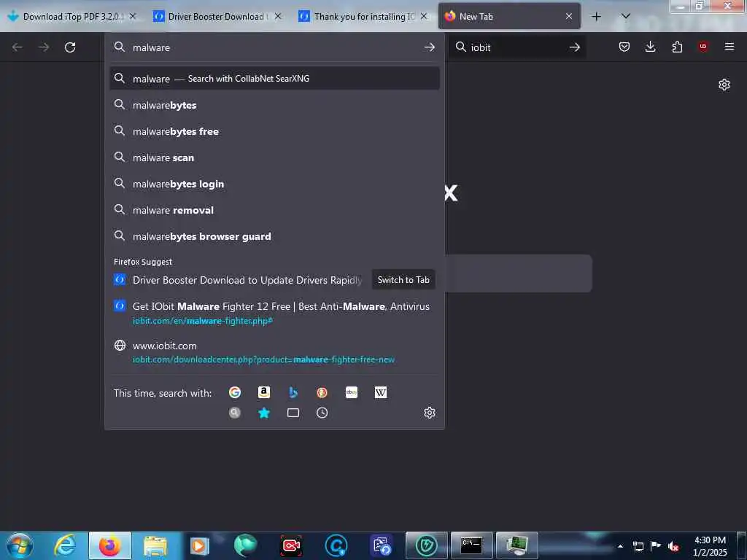This screenshot has width=747, height=560.
Task: Select 'malware — Search with CollabNet SearXNG'
Action: point(274,79)
